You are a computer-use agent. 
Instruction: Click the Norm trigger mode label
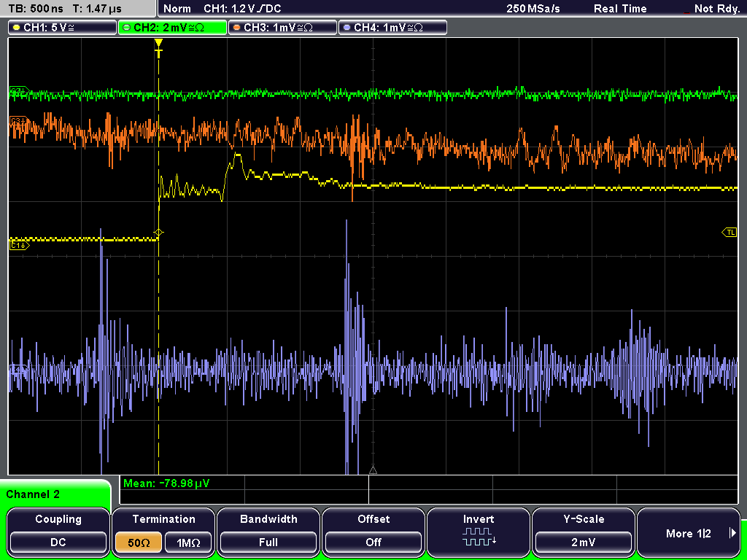point(177,9)
